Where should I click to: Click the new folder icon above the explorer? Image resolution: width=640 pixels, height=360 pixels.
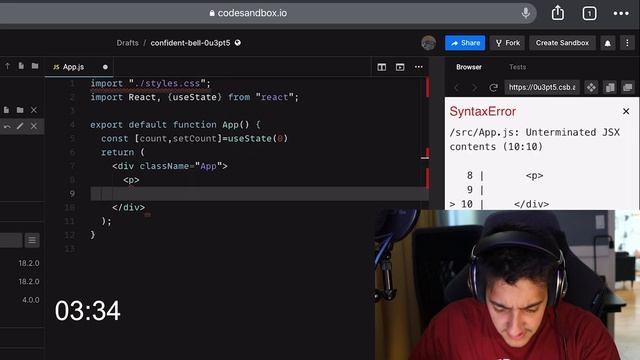(35, 66)
